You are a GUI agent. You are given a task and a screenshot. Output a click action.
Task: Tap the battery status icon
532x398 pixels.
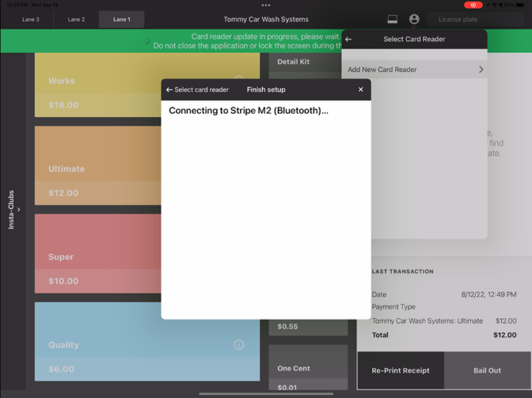coord(520,4)
